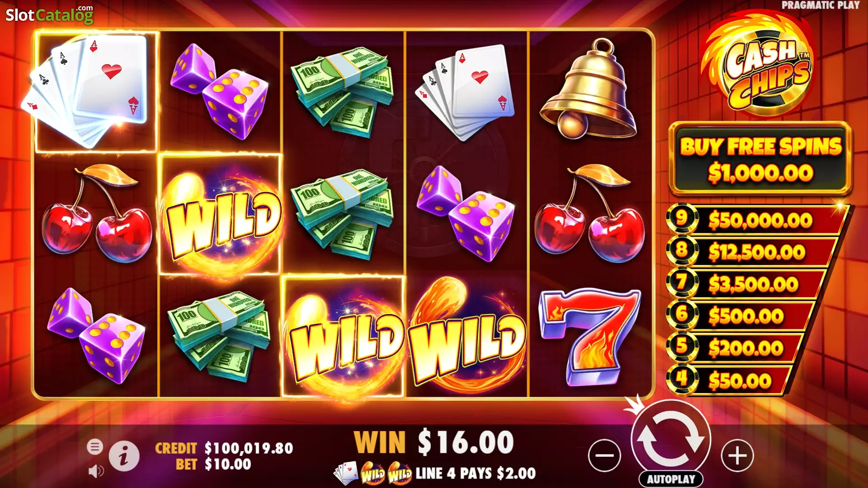Open the Autoplay option
Image resolution: width=868 pixels, height=488 pixels.
click(x=671, y=479)
